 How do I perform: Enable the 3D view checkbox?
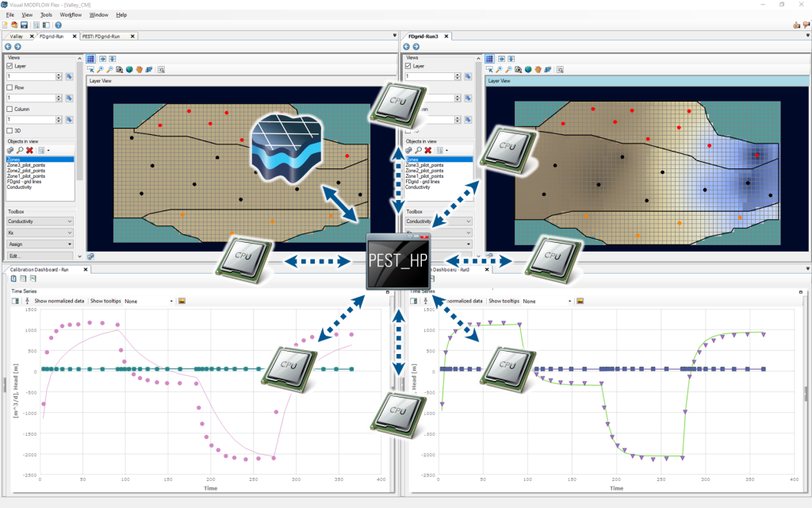tap(10, 130)
